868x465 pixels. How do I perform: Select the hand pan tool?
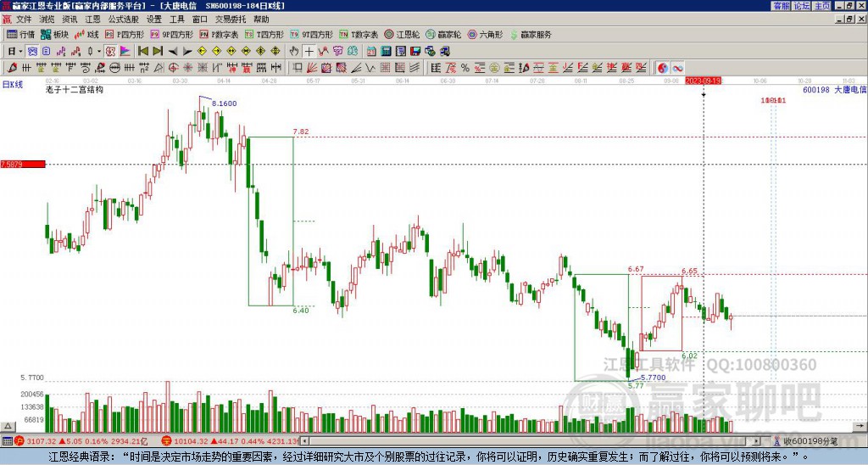(294, 52)
